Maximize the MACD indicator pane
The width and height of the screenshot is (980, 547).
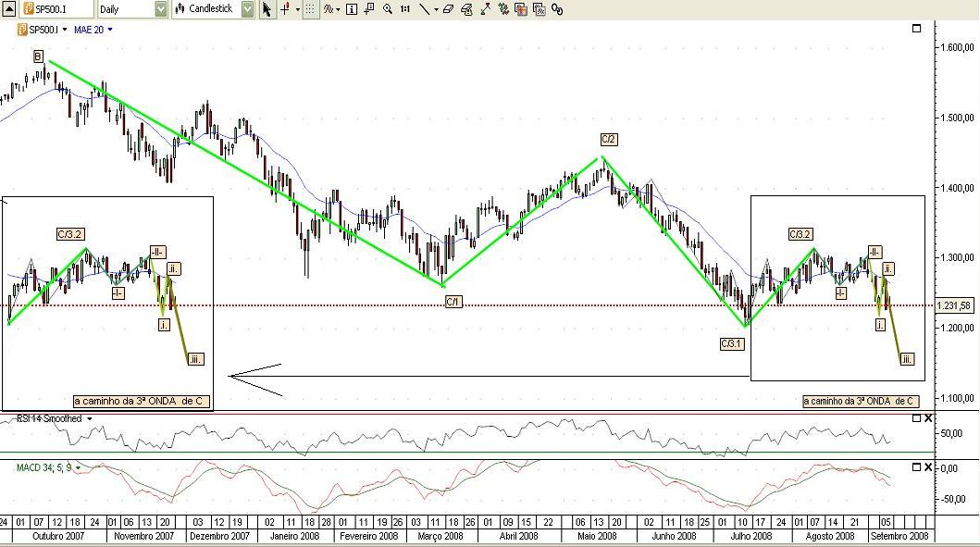click(916, 467)
